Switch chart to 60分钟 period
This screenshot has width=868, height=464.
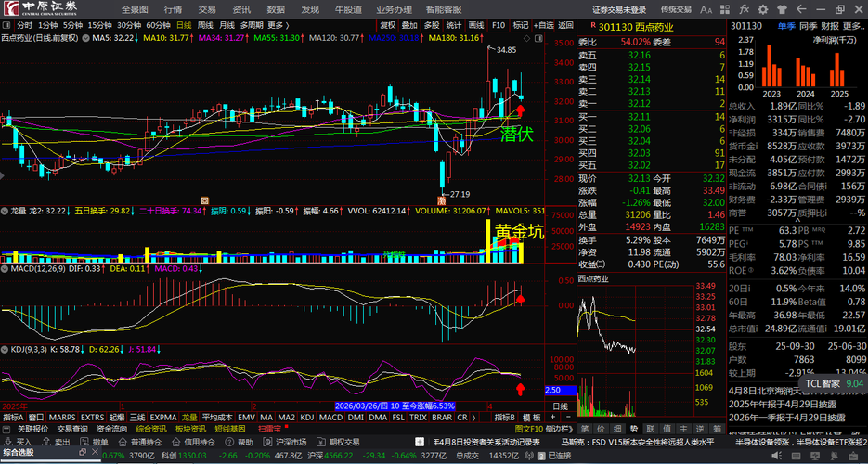pyautogui.click(x=159, y=25)
